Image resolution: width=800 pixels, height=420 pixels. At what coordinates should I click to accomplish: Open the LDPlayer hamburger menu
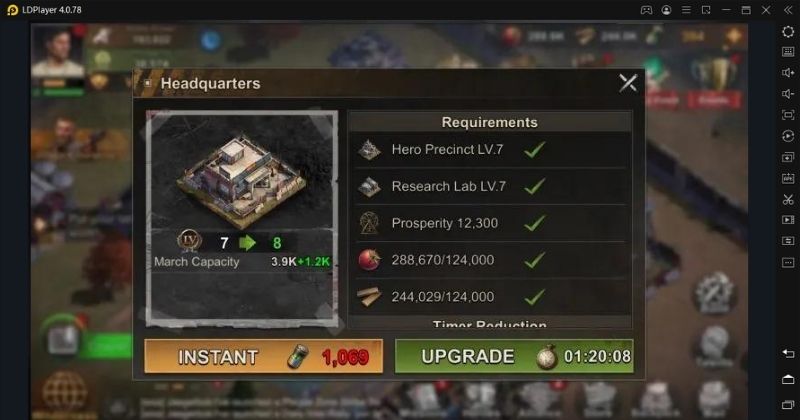(x=686, y=10)
